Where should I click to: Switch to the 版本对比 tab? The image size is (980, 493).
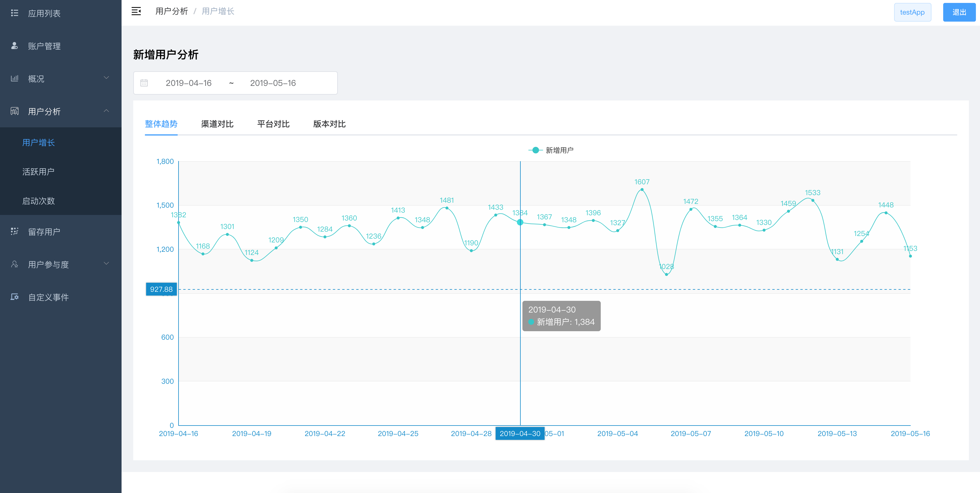[329, 124]
